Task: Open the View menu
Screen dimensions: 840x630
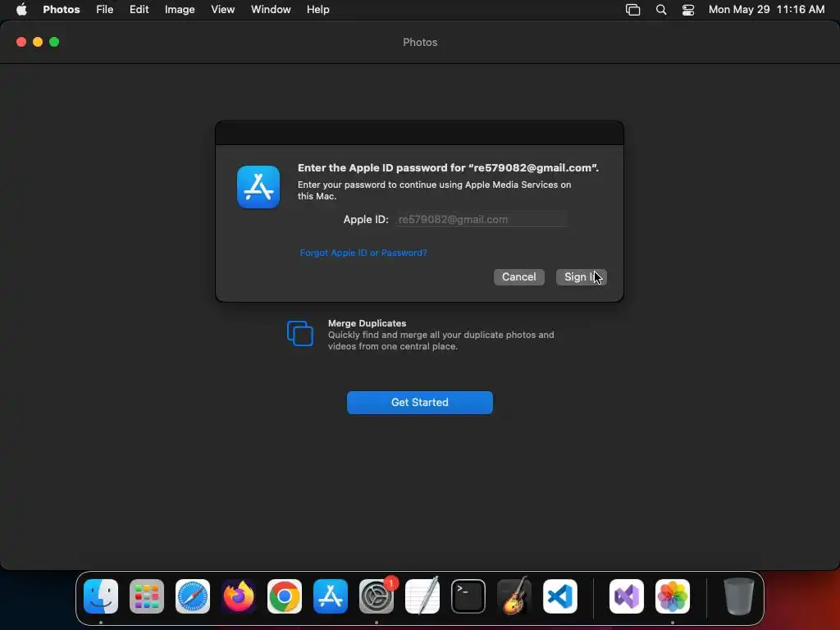Action: (x=222, y=10)
